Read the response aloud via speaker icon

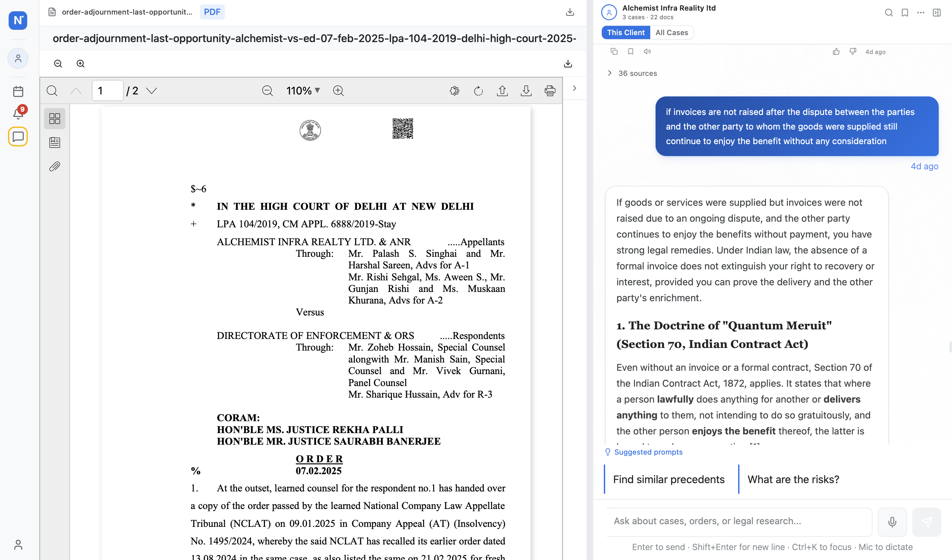click(647, 51)
